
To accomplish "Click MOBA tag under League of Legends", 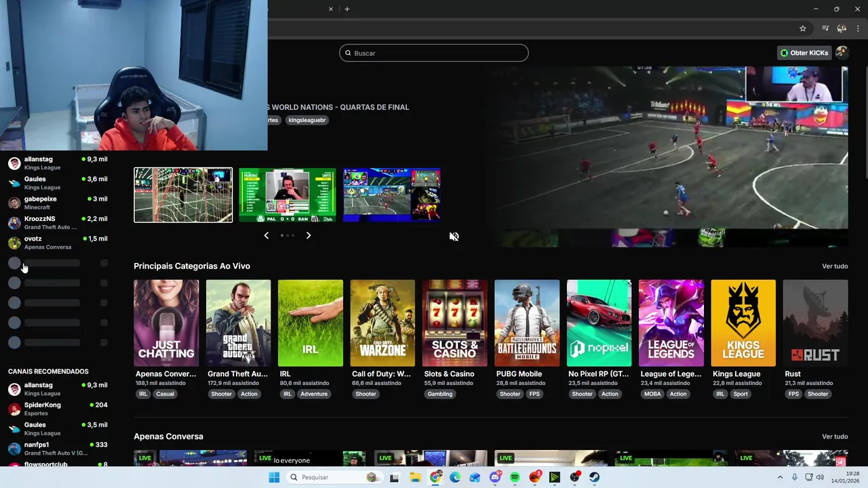I will tap(652, 394).
